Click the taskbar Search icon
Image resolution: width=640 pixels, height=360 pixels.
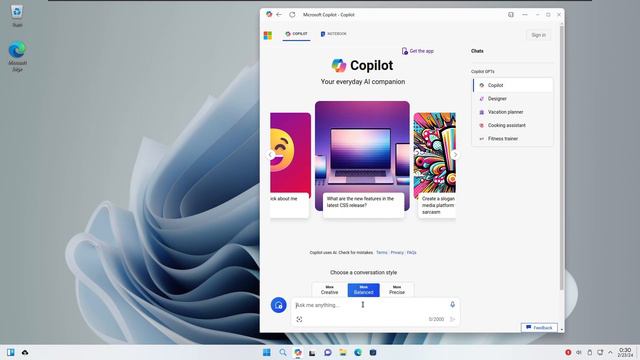282,352
